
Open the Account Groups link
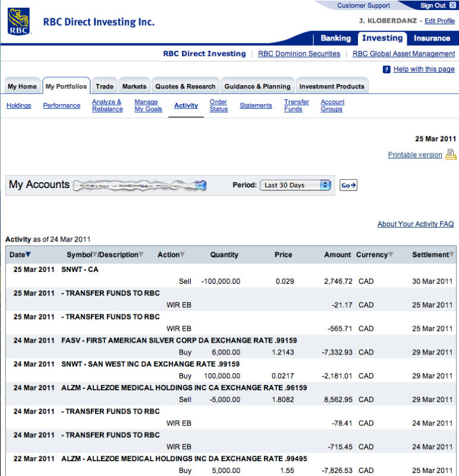332,105
